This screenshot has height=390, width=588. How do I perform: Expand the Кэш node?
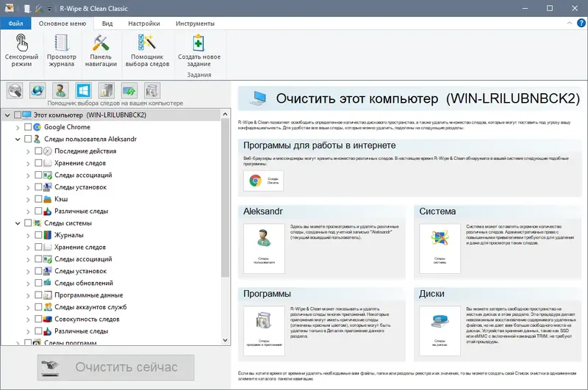coord(28,199)
